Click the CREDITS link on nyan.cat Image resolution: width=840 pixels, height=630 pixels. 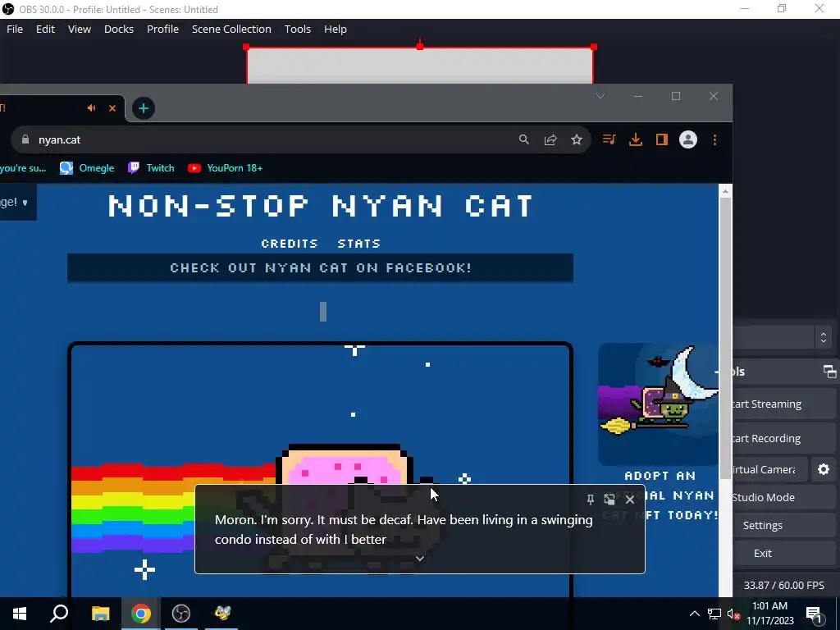coord(290,244)
